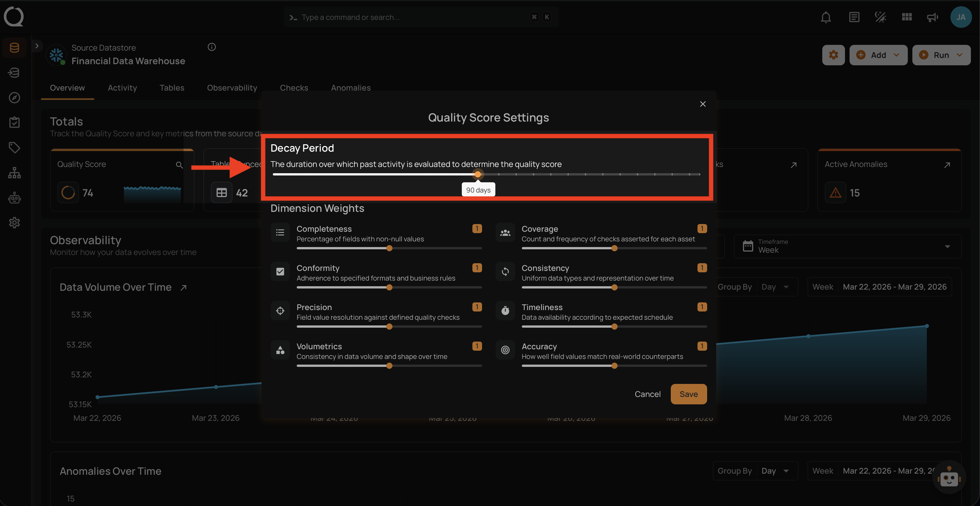Open the Timeframe Week dropdown
Image resolution: width=980 pixels, height=506 pixels.
(847, 246)
